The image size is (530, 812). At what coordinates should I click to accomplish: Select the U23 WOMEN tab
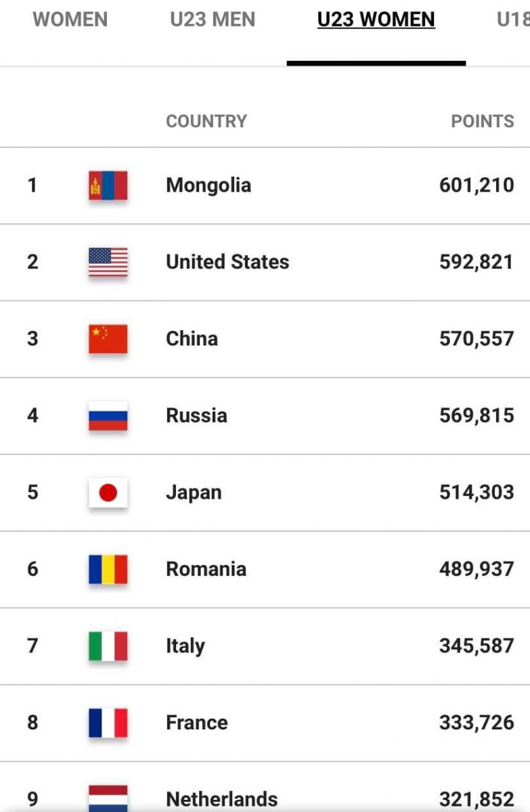pyautogui.click(x=376, y=20)
